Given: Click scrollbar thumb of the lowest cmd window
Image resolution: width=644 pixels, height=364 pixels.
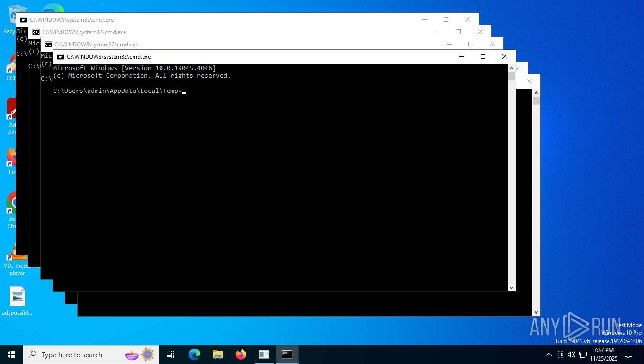Looking at the screenshot, I should (x=536, y=100).
